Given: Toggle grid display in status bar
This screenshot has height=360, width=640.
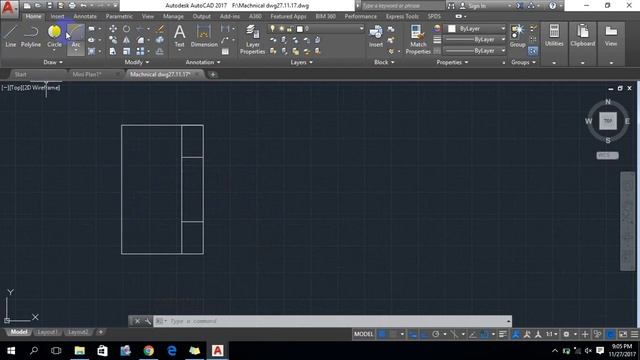Looking at the screenshot, I should (382, 334).
